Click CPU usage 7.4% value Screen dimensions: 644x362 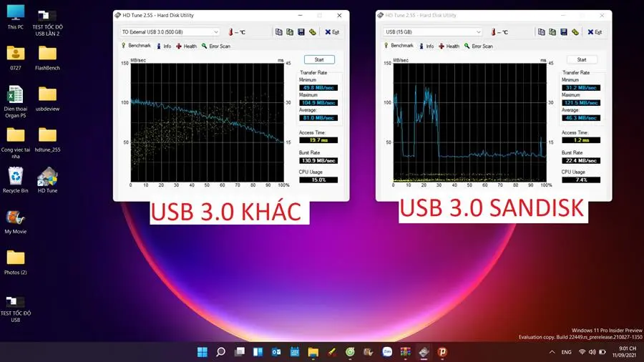pos(581,180)
